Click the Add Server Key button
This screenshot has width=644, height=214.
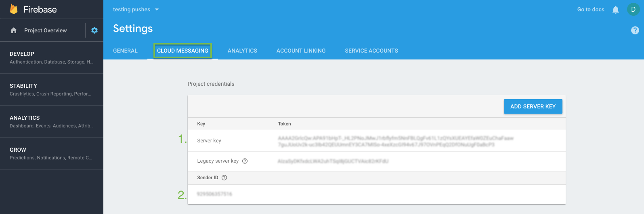pos(533,106)
